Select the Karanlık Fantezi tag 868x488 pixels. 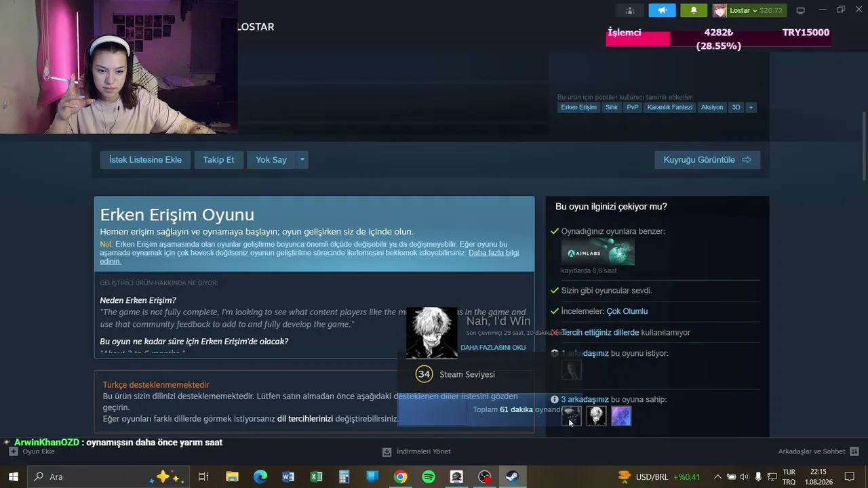coord(670,107)
